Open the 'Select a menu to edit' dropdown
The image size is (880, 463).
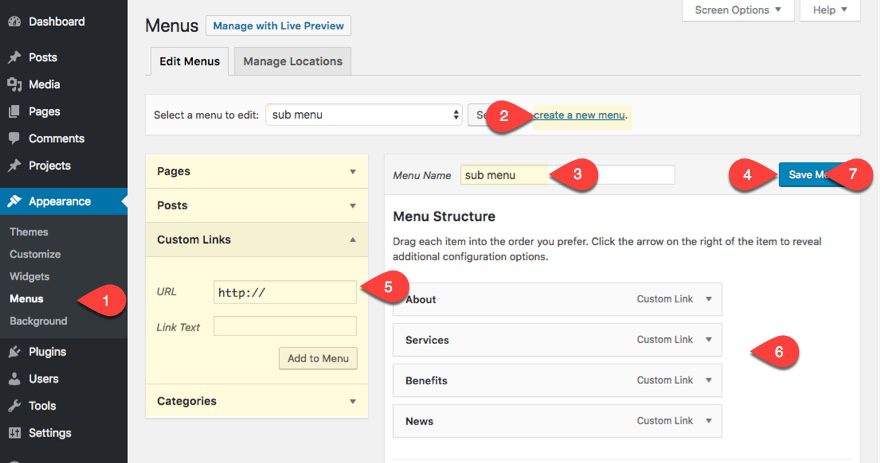[364, 115]
